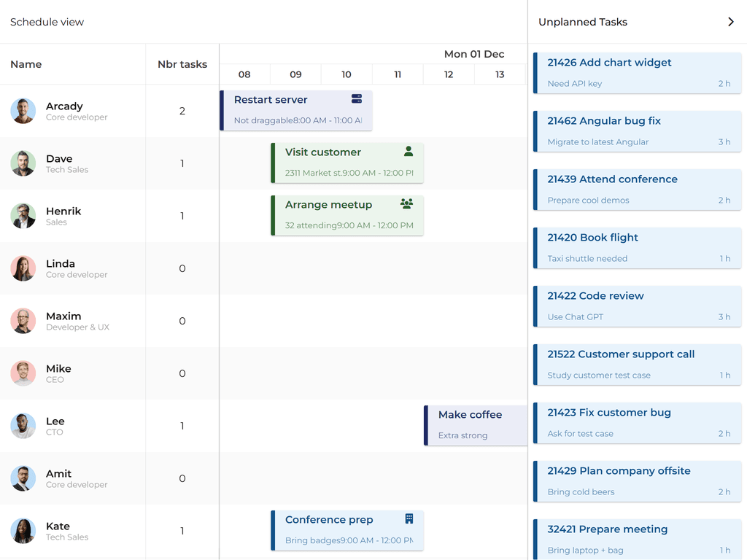Open the 21462 Angular bug fix task
The width and height of the screenshot is (747, 560).
(638, 131)
